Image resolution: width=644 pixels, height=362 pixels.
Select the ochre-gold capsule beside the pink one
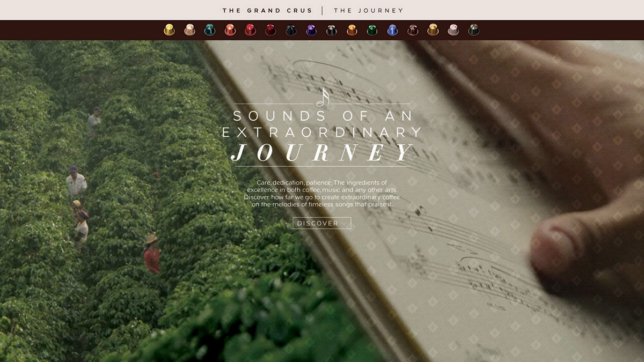pos(433,30)
